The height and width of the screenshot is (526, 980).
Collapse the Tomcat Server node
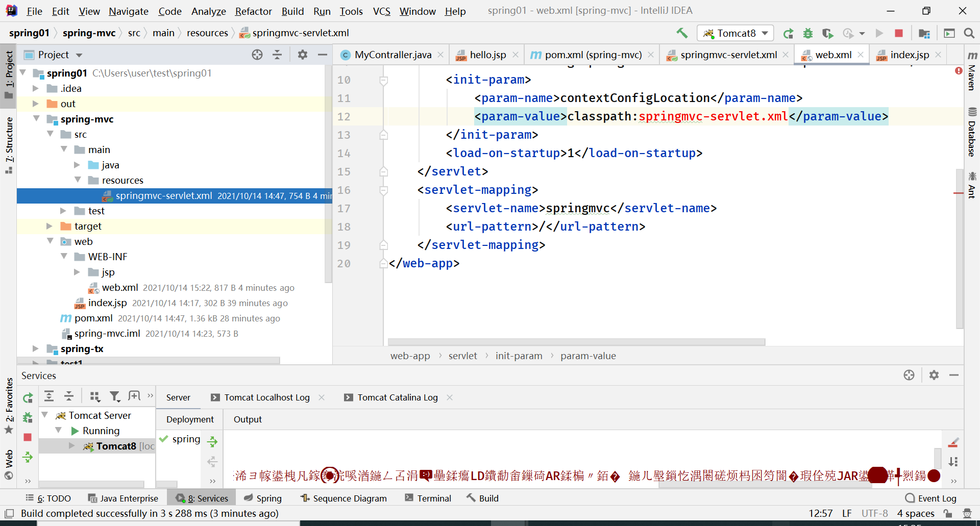(x=45, y=415)
